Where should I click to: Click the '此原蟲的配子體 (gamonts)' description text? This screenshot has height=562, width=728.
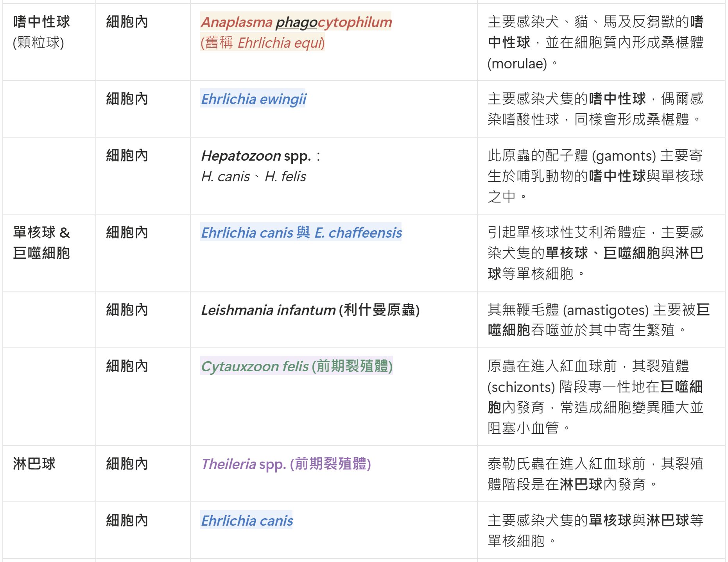pos(572,156)
